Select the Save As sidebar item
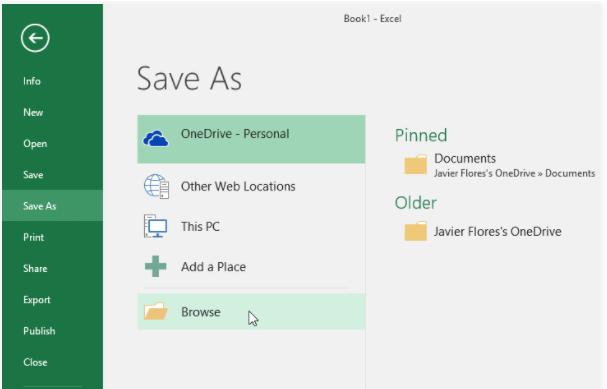Viewport: 607px width, 389px height. 53,206
